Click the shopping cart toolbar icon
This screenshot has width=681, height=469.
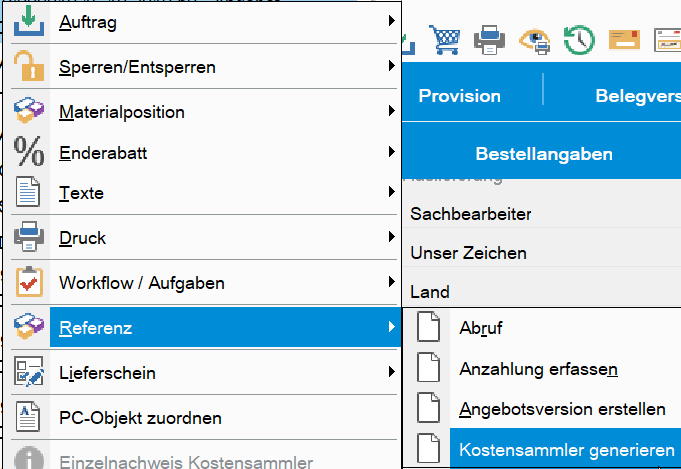coord(445,40)
